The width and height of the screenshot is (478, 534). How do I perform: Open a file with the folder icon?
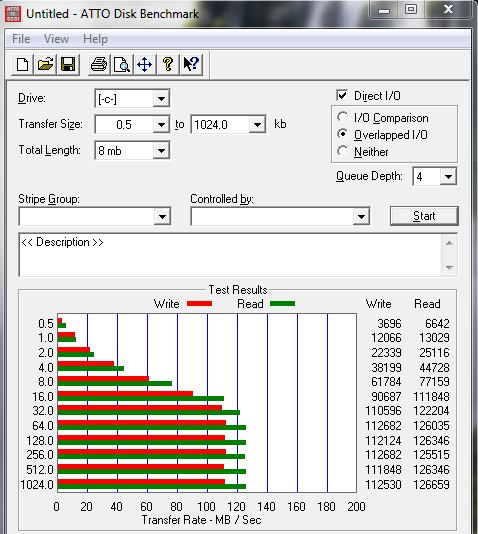pyautogui.click(x=45, y=64)
